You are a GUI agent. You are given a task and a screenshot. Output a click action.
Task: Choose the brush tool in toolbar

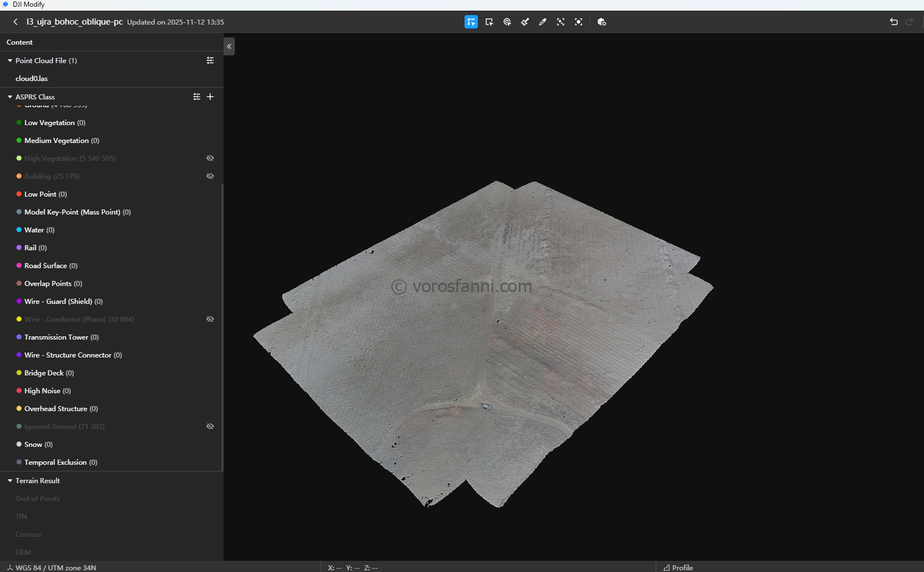point(525,22)
